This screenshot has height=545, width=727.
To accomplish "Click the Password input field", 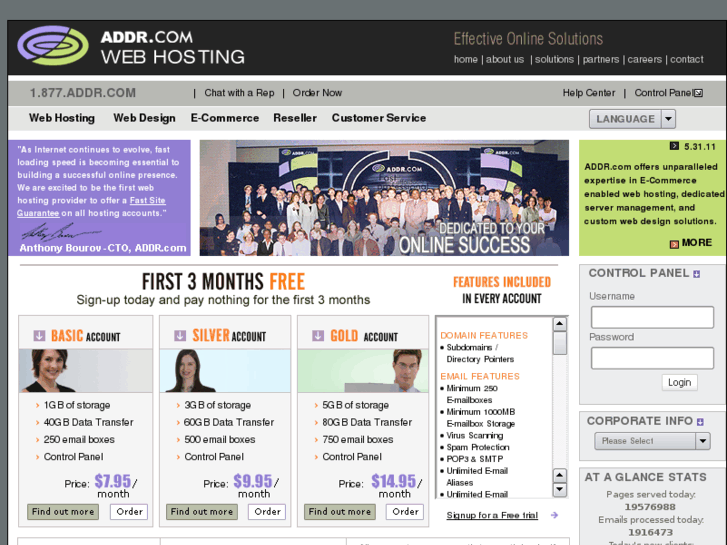I will [x=652, y=358].
